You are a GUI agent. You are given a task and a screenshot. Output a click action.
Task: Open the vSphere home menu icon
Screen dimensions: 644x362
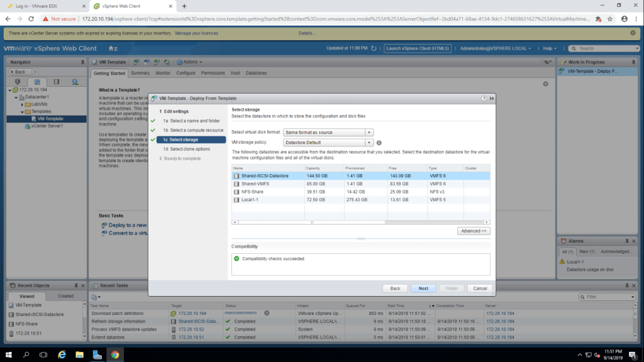pyautogui.click(x=113, y=48)
